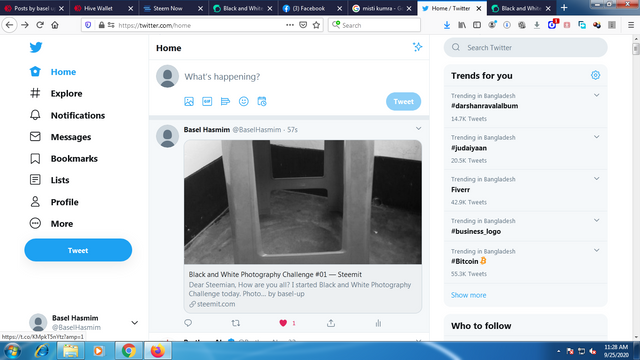Click in Search Twitter field
The width and height of the screenshot is (640, 360).
point(526,47)
